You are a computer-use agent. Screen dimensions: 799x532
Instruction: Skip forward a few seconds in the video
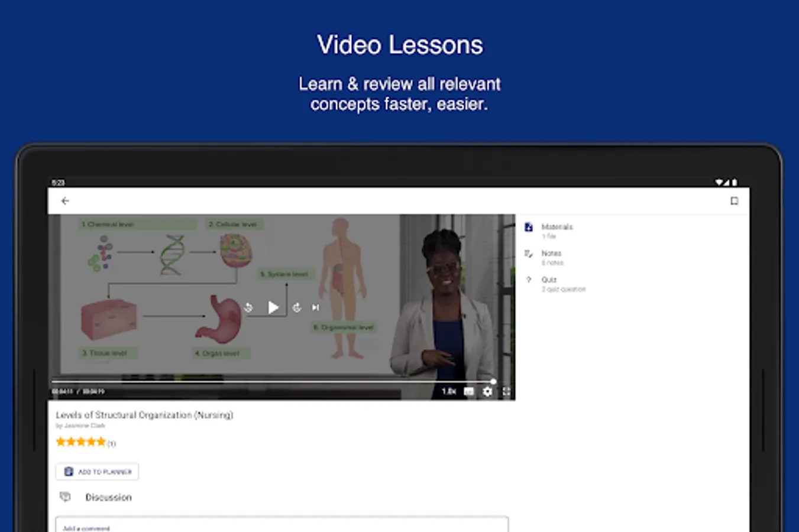297,307
